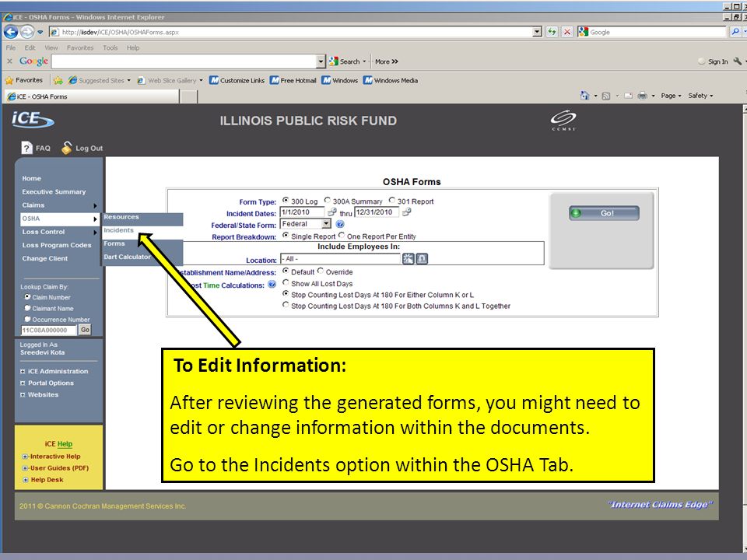The height and width of the screenshot is (560, 747).
Task: Select Stop Counting At 180 For Either Column
Action: click(286, 294)
